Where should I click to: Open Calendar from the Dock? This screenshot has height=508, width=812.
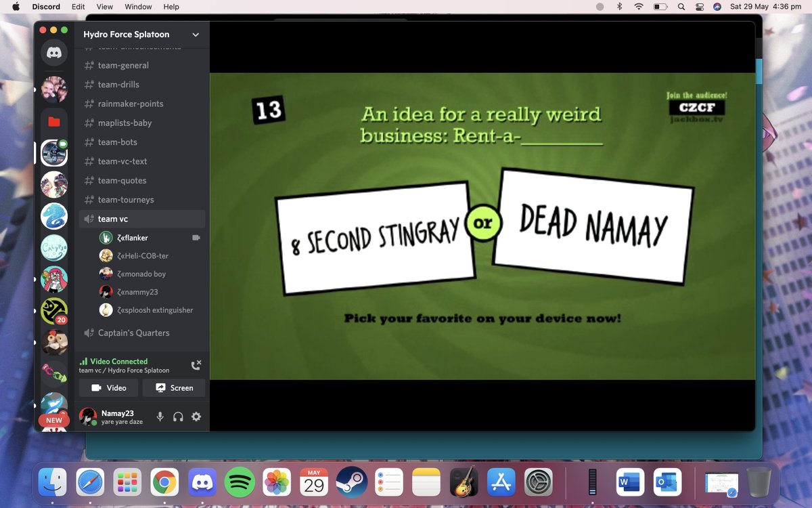pyautogui.click(x=314, y=482)
